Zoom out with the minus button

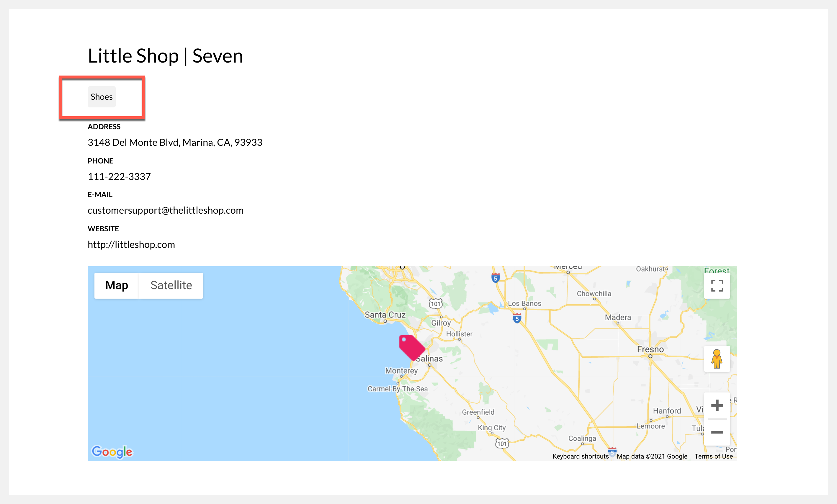pyautogui.click(x=717, y=432)
